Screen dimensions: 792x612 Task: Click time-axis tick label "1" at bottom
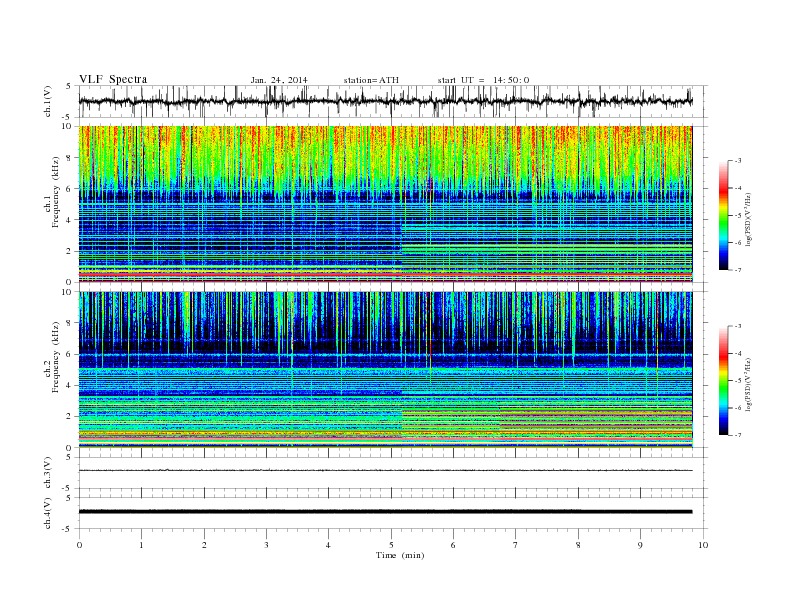(x=141, y=545)
